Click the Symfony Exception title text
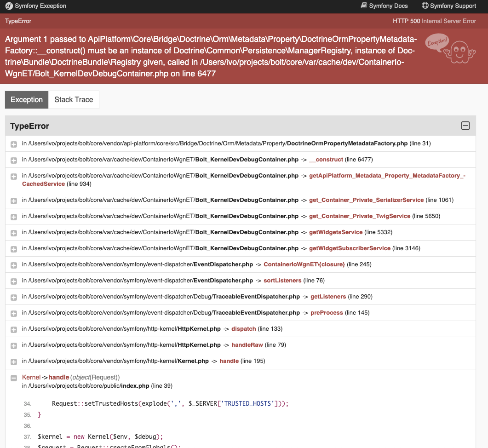The height and width of the screenshot is (448, 488). click(40, 6)
